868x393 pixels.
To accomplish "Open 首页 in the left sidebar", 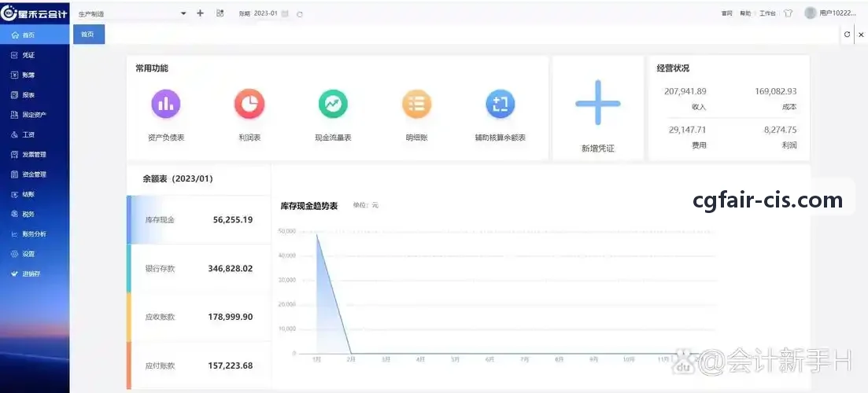I will coord(35,35).
